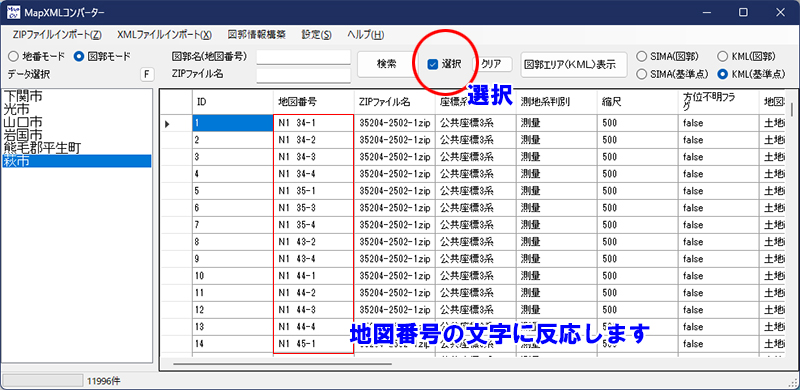800x390 pixels.
Task: Focus the 図郭名(地図番号) input field
Action: [304, 57]
